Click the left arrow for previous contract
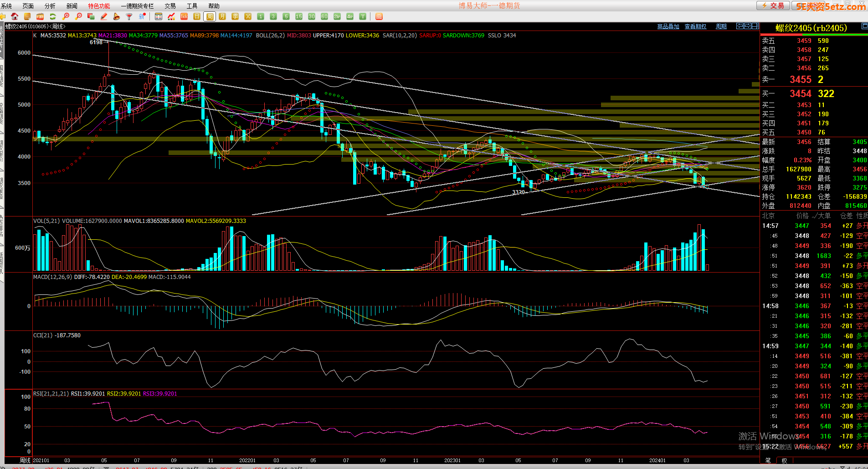868x469 pixels. 740,26
